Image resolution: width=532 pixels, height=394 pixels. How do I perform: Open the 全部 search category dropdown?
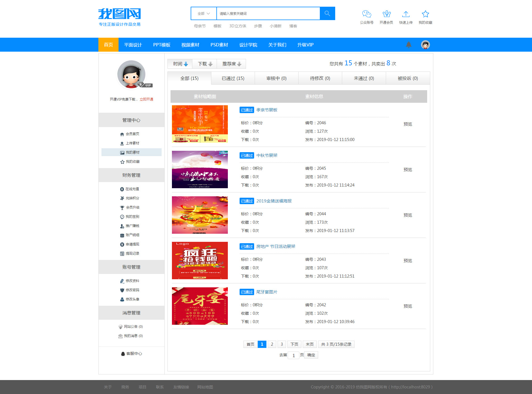[x=204, y=13]
